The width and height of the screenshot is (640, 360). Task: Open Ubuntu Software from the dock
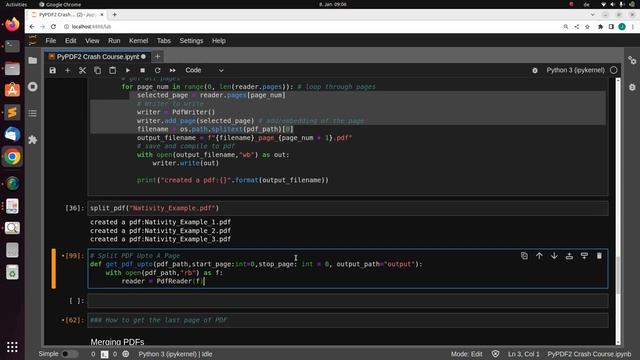coord(12,90)
